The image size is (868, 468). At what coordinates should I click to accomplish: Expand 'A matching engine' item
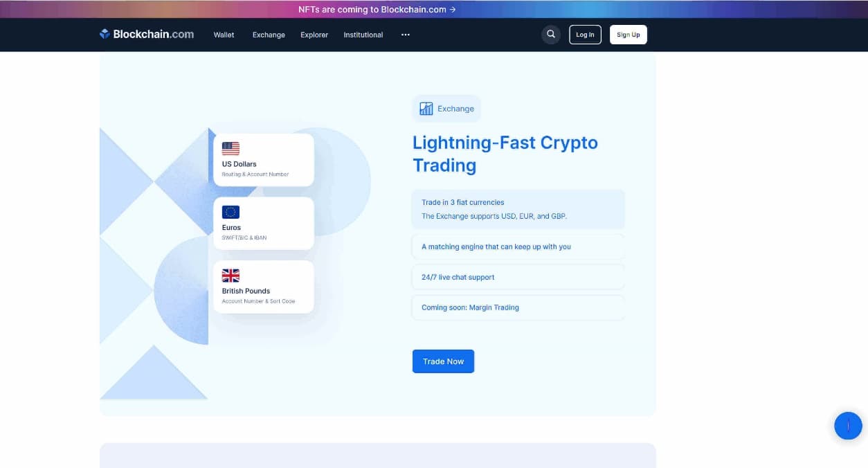[x=518, y=246]
